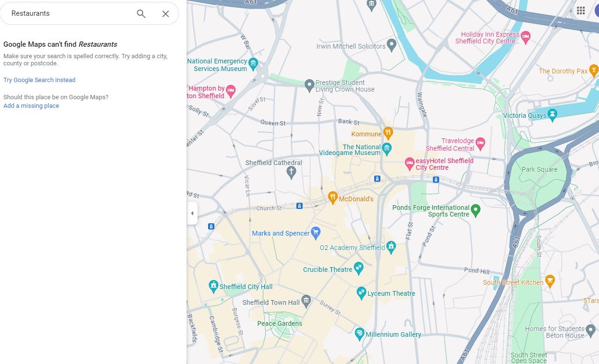The image size is (599, 364).
Task: Select the Millennium Gallery marker
Action: click(359, 333)
